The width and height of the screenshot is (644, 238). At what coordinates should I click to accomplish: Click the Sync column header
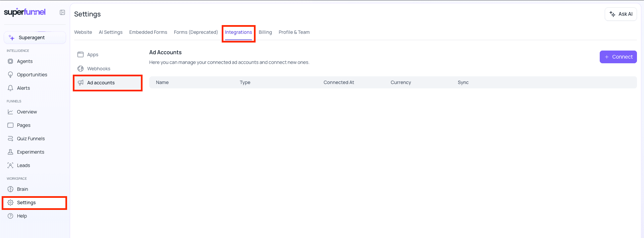[463, 82]
